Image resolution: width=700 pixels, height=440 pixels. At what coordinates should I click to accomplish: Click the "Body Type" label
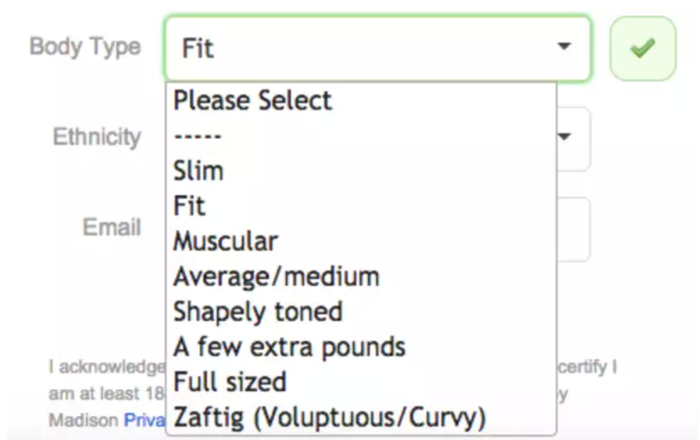85,47
